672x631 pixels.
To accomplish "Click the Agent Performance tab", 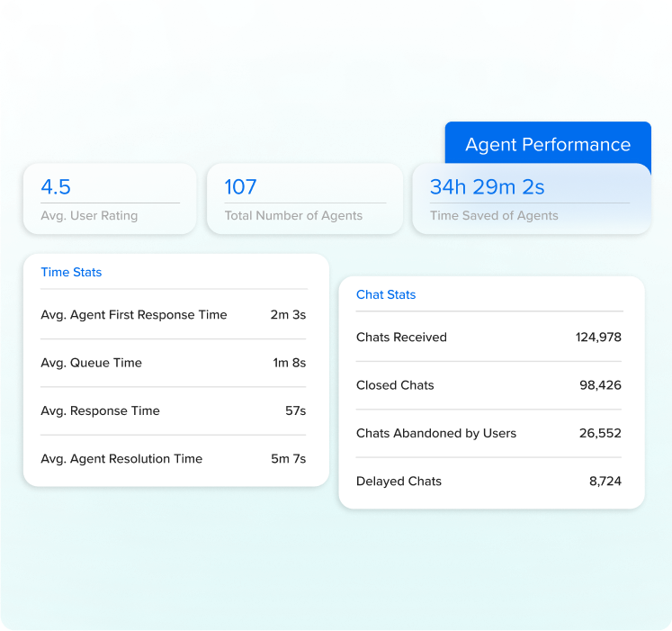I will [547, 144].
